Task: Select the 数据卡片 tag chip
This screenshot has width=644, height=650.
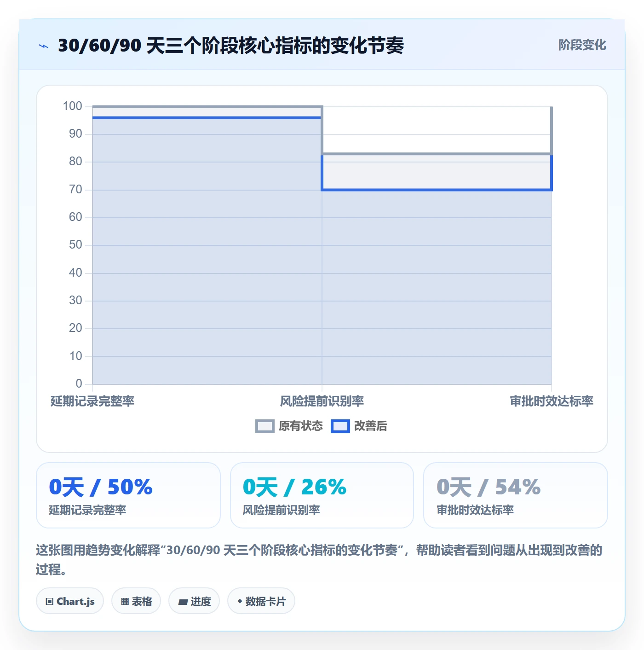Action: [x=261, y=601]
